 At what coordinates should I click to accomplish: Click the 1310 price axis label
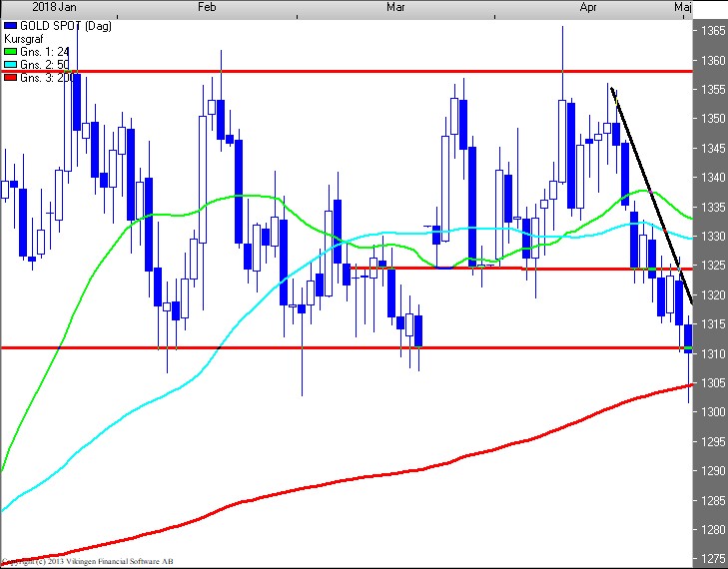tap(713, 353)
